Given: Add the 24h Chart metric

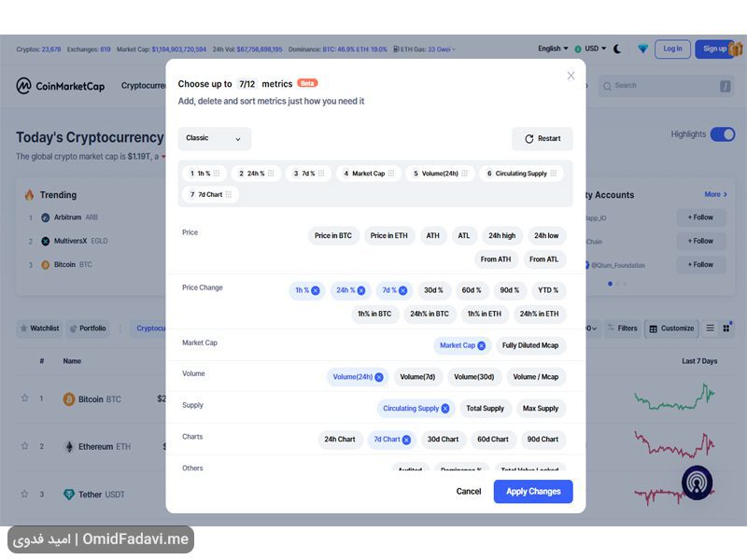Looking at the screenshot, I should [x=340, y=439].
